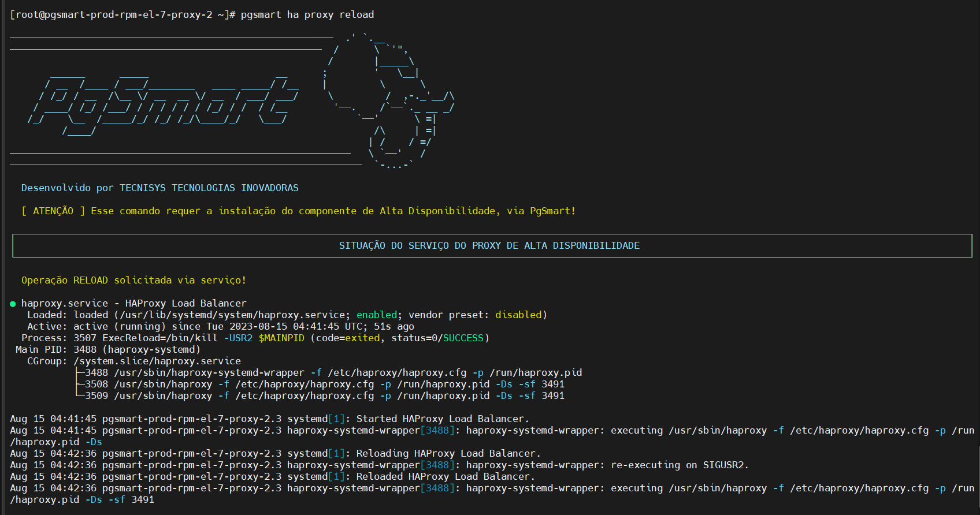
Task: Click the prompt '[root@pgsmart-prod-rpm-el-7-proxy-2 ~]#'
Action: coord(122,14)
